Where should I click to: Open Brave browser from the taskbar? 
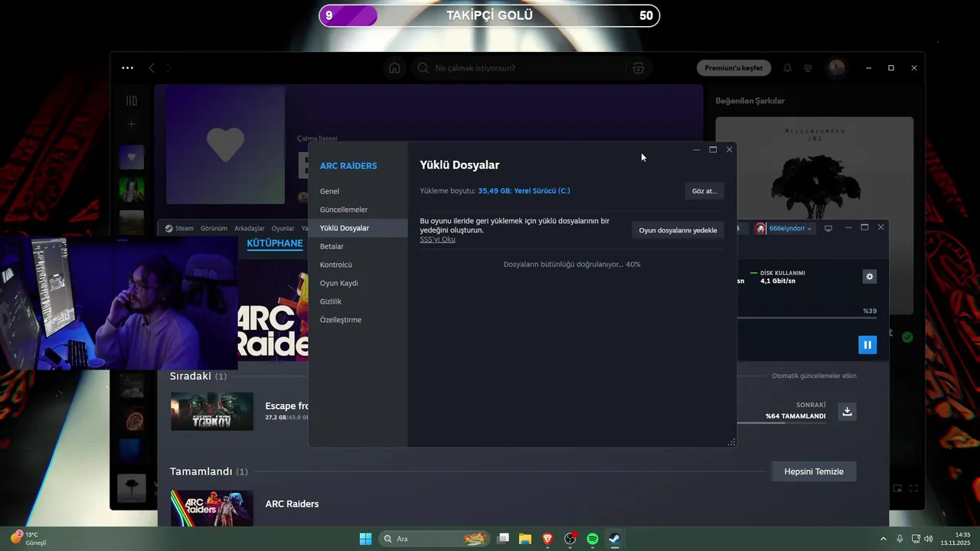coord(547,539)
